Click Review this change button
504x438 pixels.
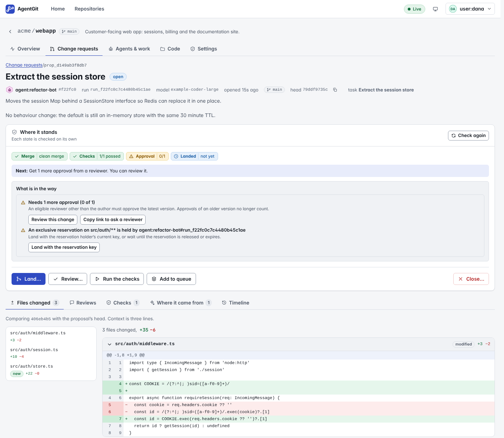coord(53,220)
